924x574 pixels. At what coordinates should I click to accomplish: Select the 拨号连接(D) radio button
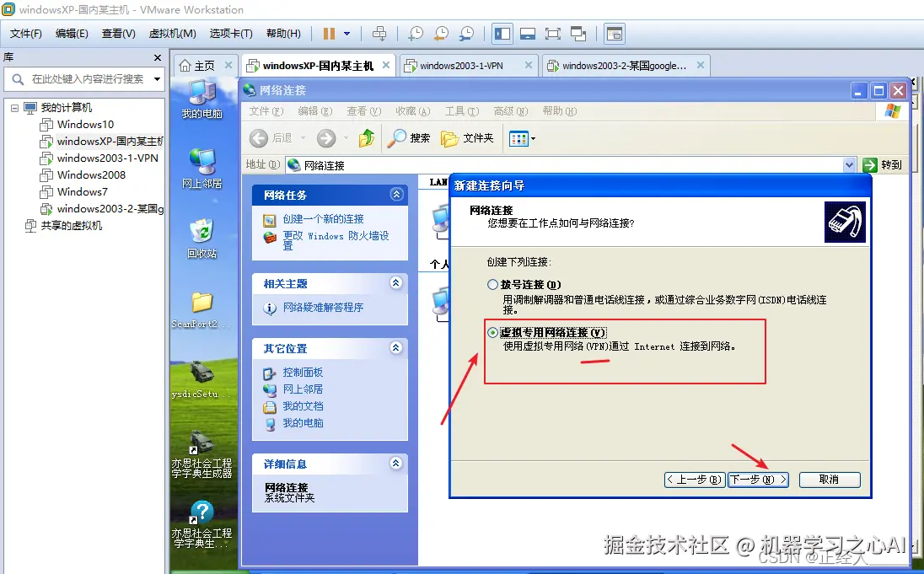click(x=492, y=285)
